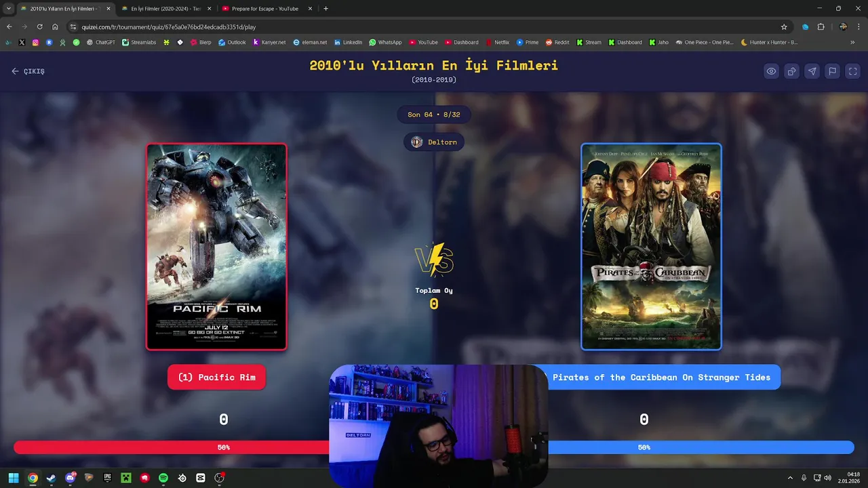This screenshot has width=868, height=488.
Task: Open the Jaho bookmark
Action: 658,42
